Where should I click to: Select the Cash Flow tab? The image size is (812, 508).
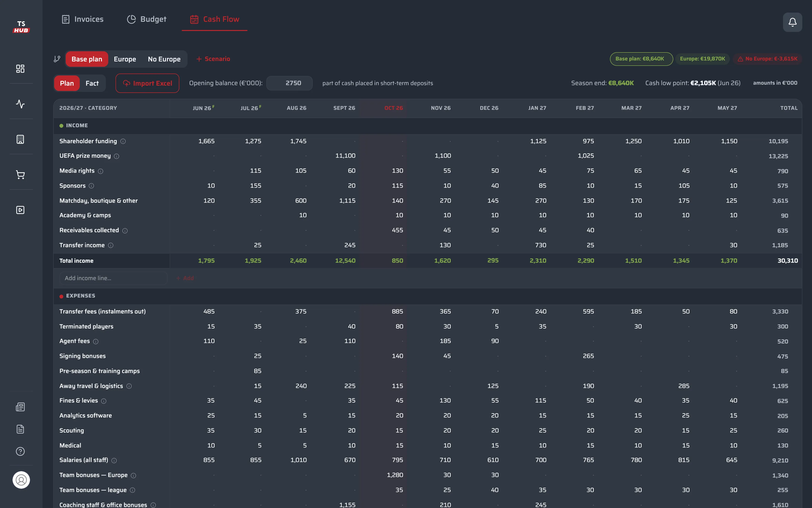[x=214, y=19]
